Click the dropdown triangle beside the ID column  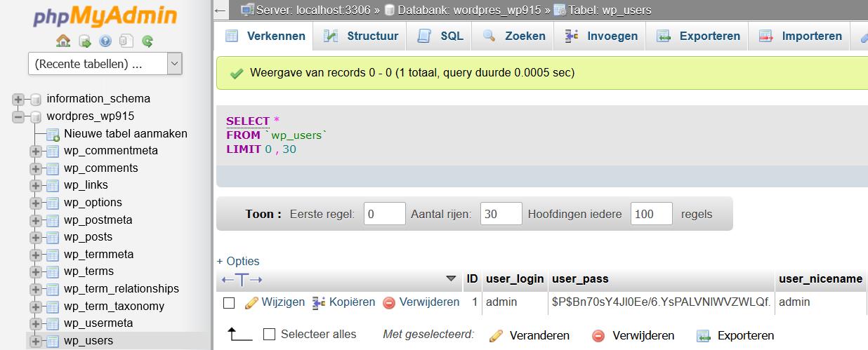click(x=452, y=279)
